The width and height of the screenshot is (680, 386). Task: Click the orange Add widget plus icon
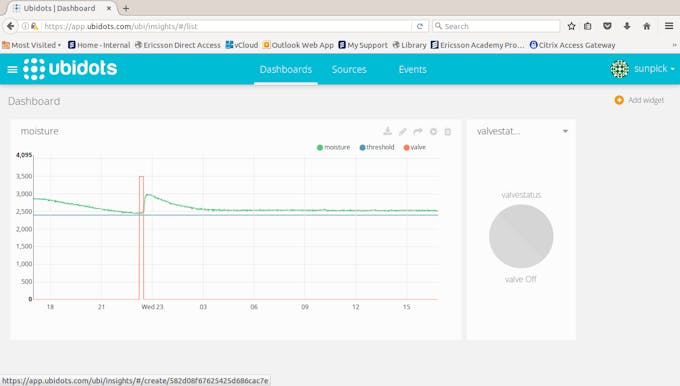point(619,100)
